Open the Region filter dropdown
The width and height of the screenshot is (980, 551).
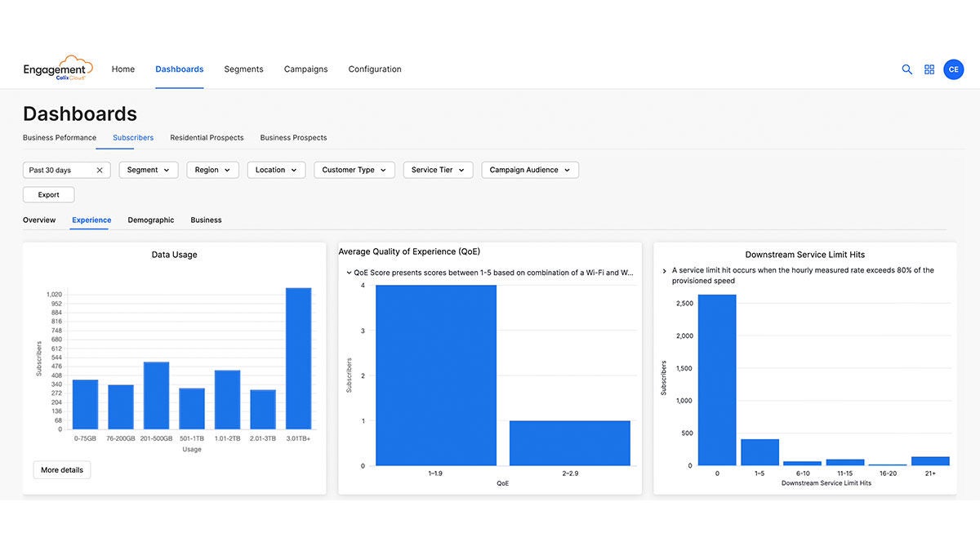(212, 170)
